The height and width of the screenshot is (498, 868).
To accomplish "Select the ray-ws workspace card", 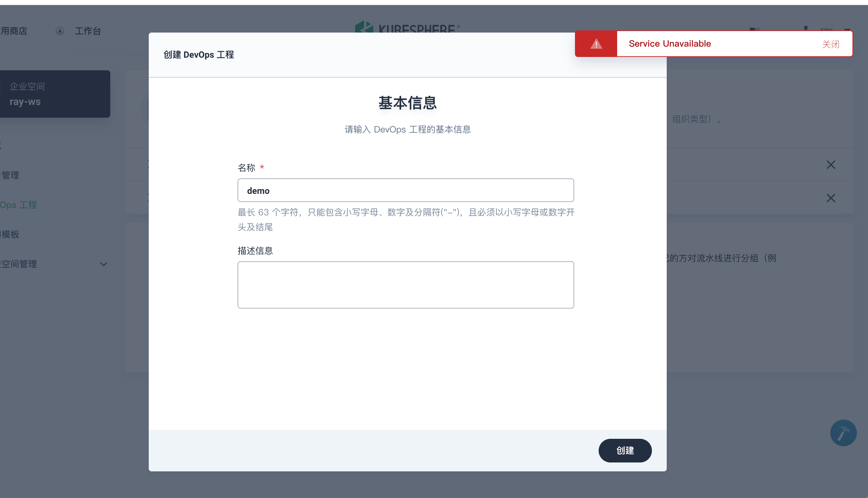I will click(x=55, y=94).
